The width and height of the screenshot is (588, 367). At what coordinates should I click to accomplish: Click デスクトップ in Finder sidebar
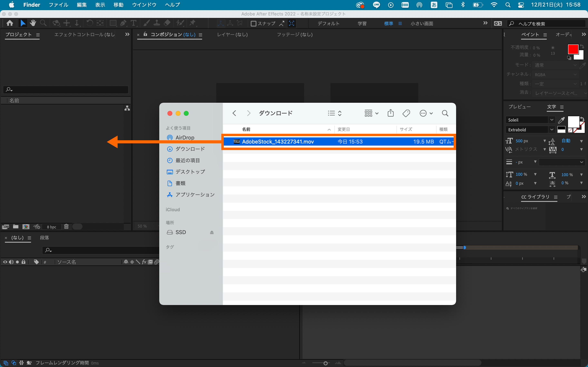[190, 172]
